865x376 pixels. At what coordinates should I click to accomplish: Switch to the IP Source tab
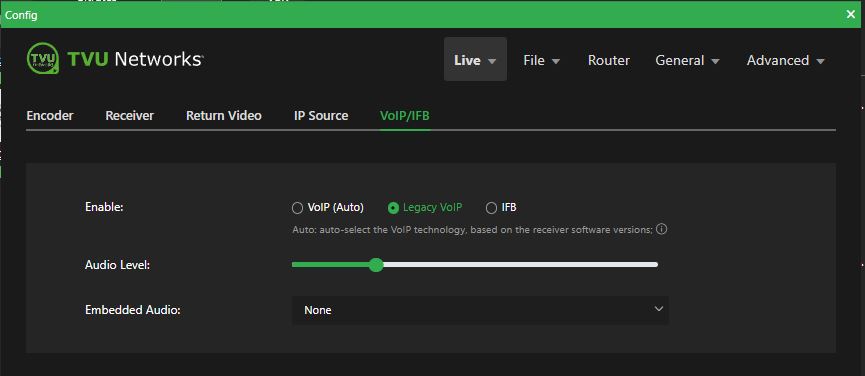pyautogui.click(x=321, y=116)
